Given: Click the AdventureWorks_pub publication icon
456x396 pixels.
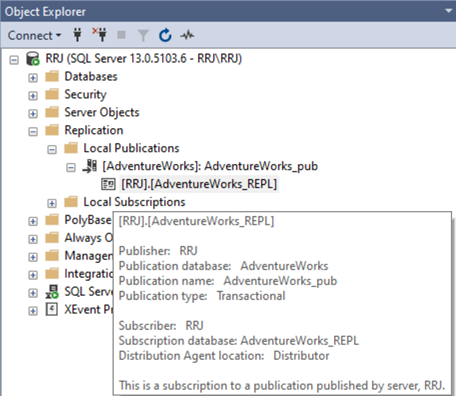Looking at the screenshot, I should 90,166.
